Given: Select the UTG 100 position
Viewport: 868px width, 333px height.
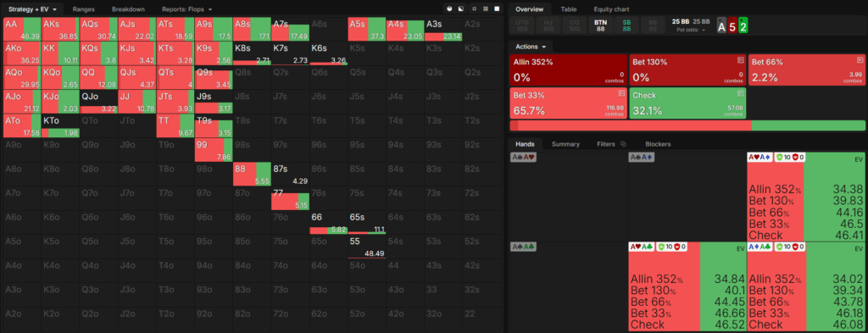Looking at the screenshot, I should click(522, 25).
